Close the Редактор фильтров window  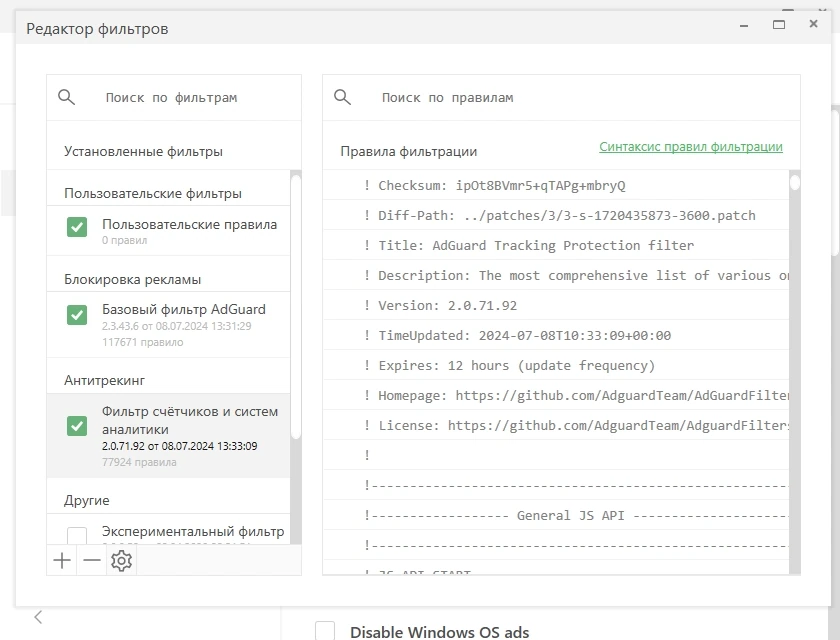813,24
